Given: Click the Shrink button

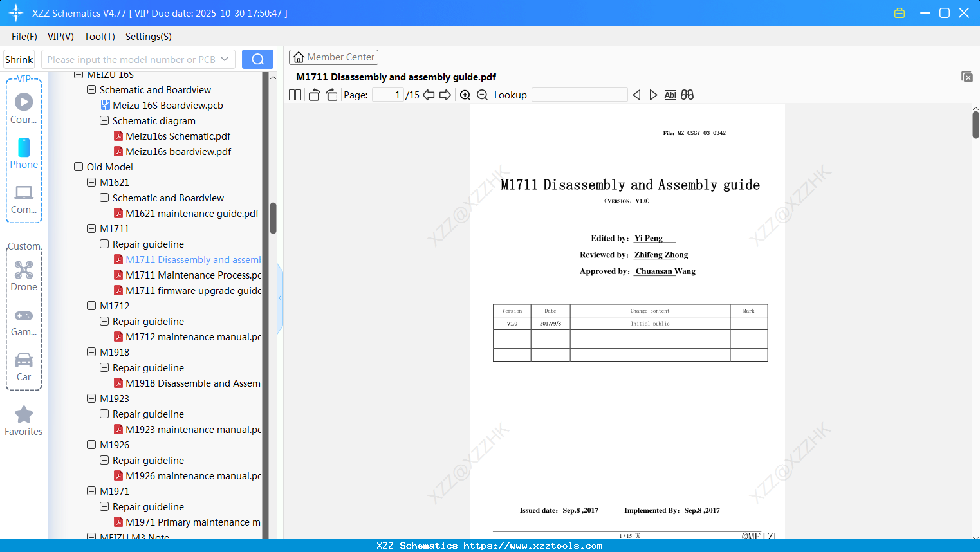Looking at the screenshot, I should coord(19,59).
